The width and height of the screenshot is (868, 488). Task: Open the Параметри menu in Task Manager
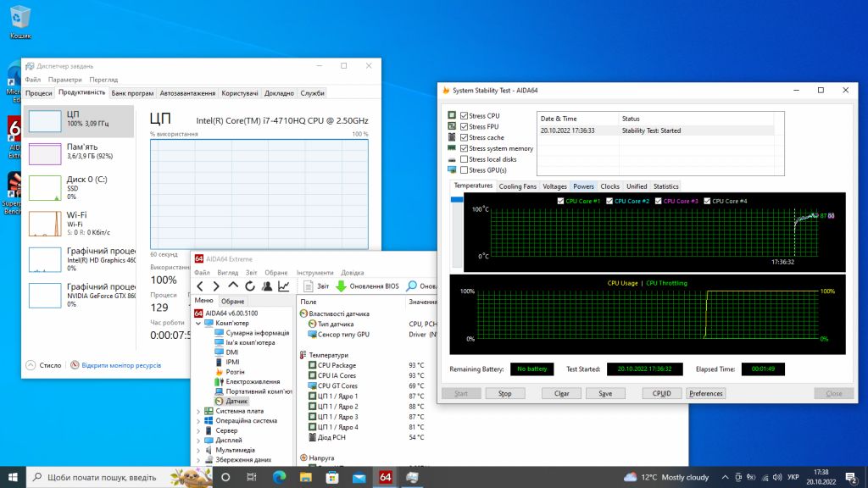(64, 80)
